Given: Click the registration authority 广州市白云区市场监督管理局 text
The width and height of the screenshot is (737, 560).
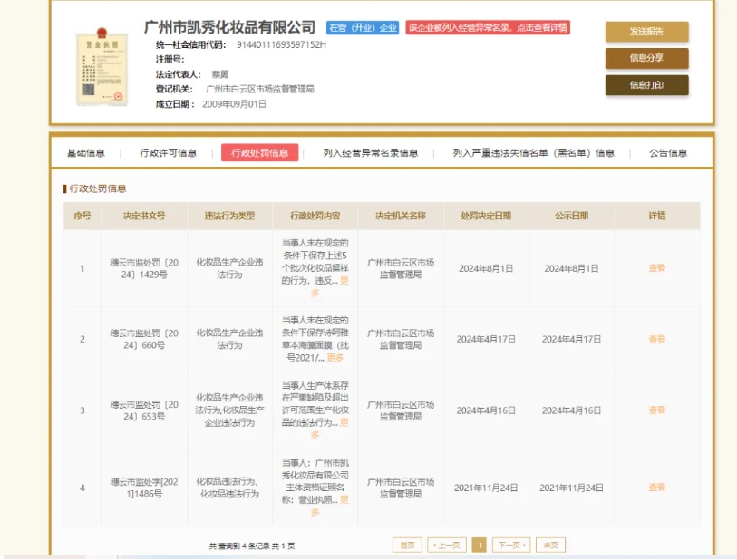Looking at the screenshot, I should [x=260, y=89].
